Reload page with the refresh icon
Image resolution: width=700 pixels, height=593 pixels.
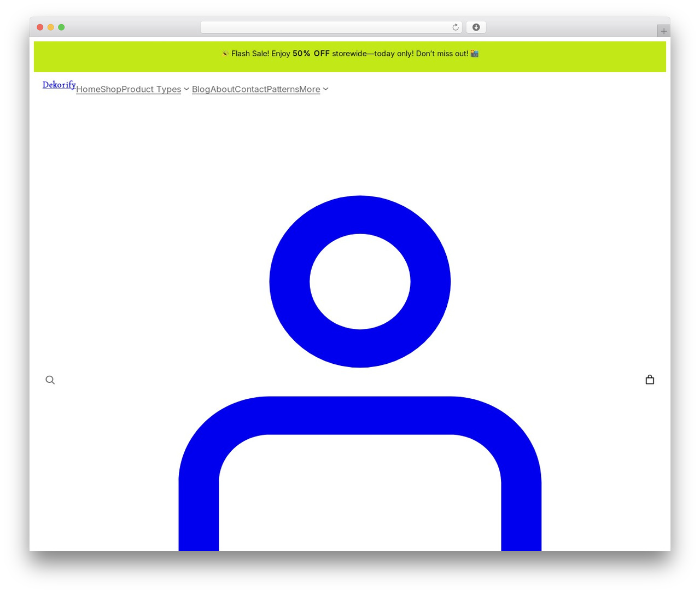click(455, 27)
